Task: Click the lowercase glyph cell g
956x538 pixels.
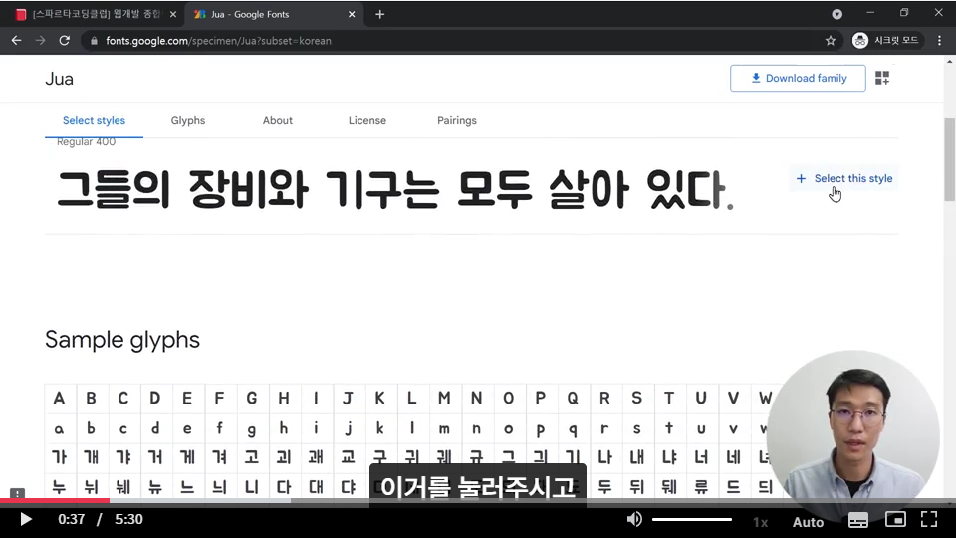Action: click(251, 428)
